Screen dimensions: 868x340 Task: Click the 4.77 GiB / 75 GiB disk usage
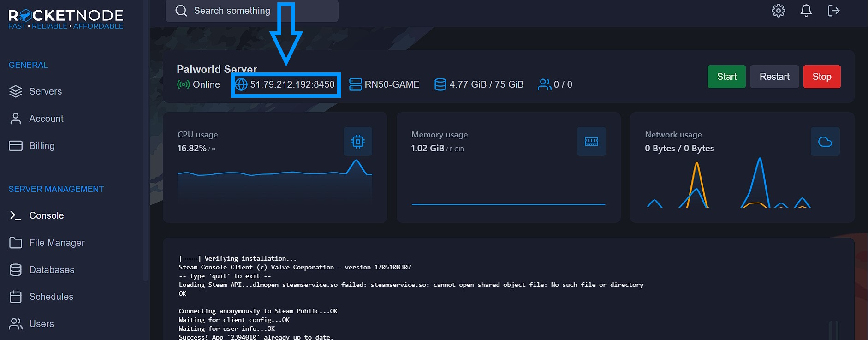pos(487,84)
